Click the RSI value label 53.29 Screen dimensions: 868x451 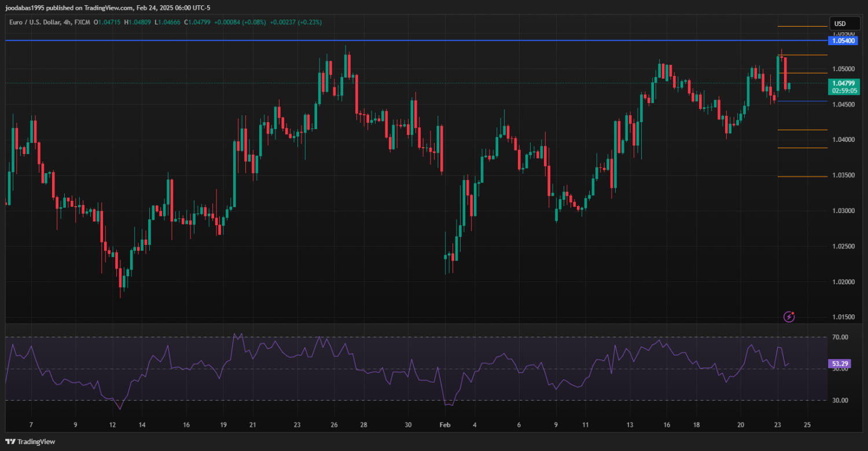[839, 364]
